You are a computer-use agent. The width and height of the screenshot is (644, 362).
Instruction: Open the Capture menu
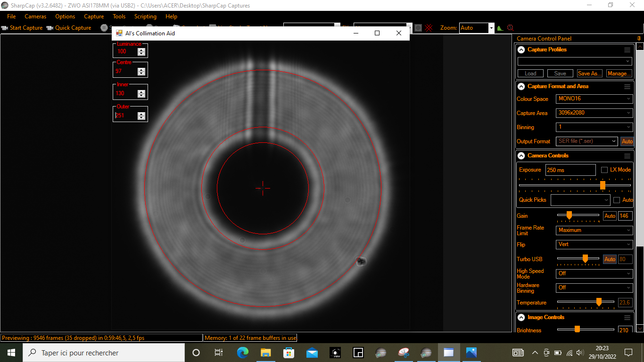[x=94, y=16]
